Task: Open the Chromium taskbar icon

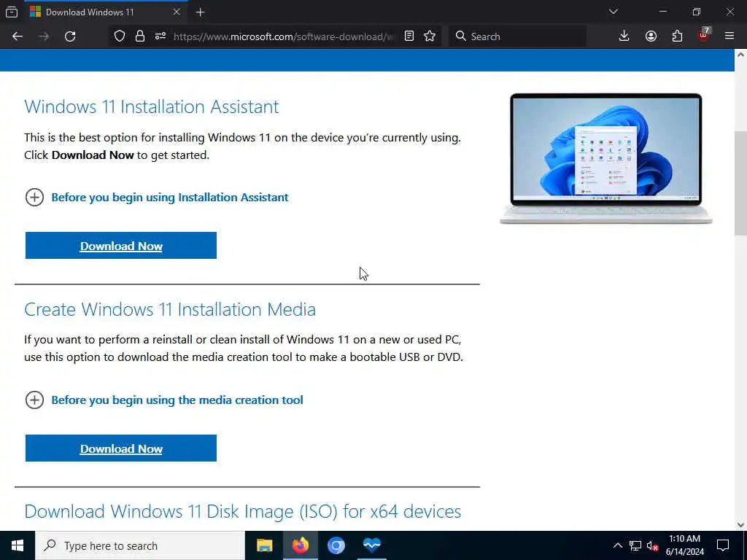Action: tap(336, 545)
